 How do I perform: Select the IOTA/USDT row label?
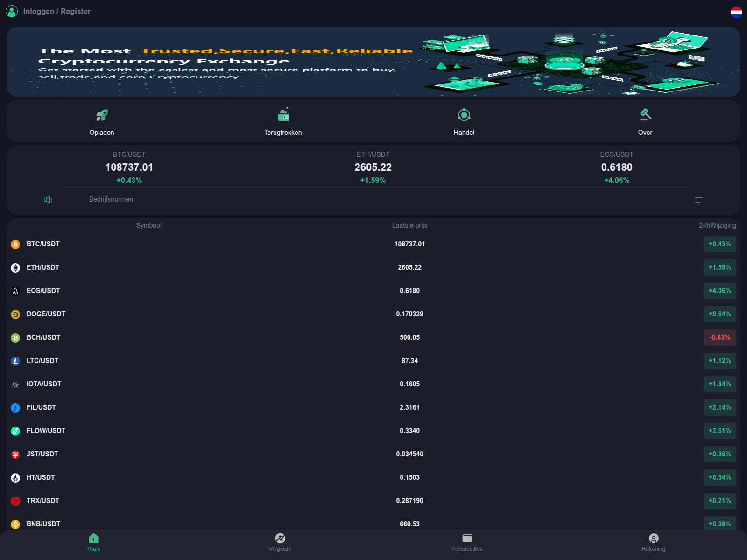pos(44,384)
